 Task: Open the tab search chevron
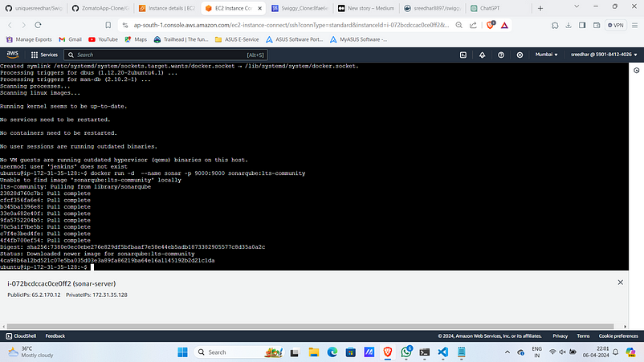tap(577, 6)
